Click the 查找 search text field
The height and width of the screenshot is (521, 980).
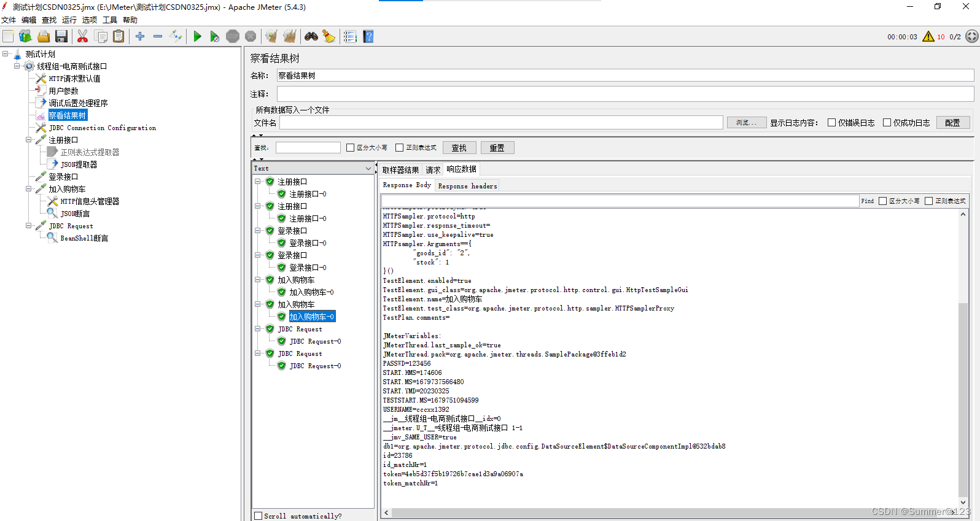point(308,148)
